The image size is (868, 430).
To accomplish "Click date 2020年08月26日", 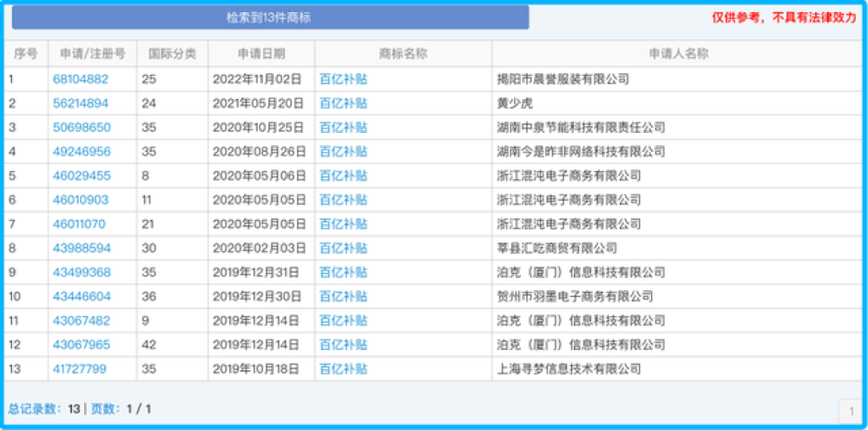I will pyautogui.click(x=260, y=152).
